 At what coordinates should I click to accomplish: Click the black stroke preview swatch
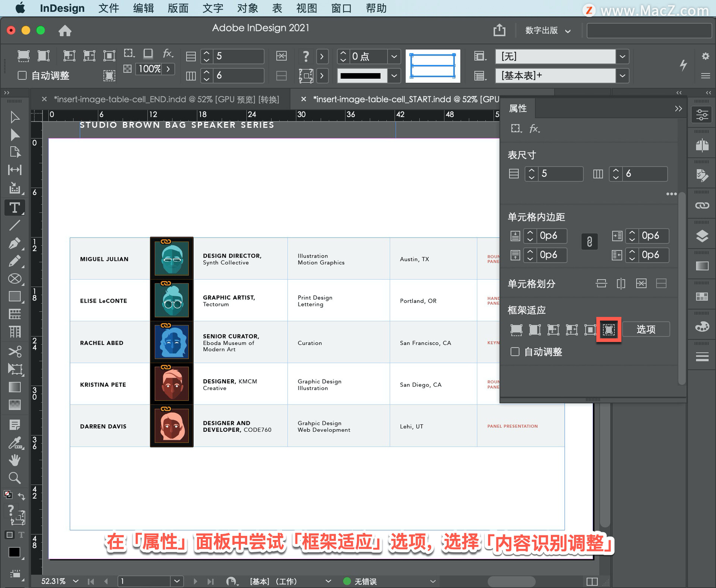(x=361, y=75)
